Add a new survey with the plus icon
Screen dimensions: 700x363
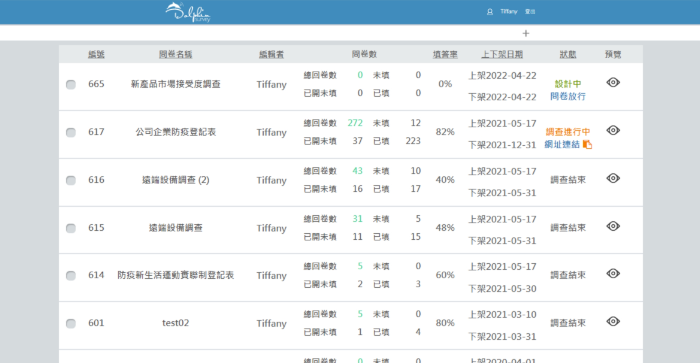pos(526,33)
